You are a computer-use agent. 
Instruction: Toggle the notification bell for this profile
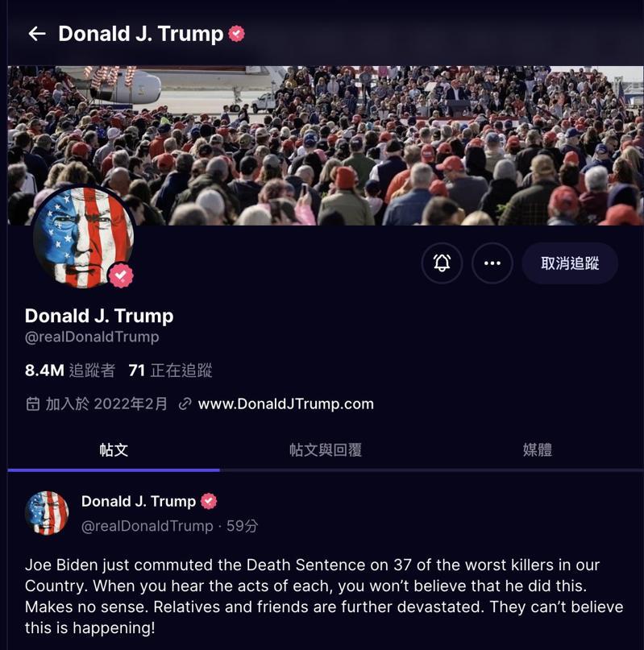click(442, 263)
